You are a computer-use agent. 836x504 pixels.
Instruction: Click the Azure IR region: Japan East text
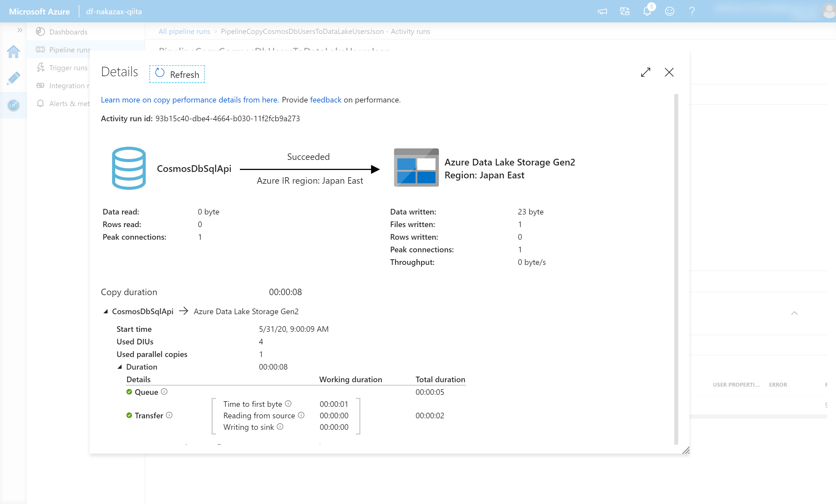point(310,181)
